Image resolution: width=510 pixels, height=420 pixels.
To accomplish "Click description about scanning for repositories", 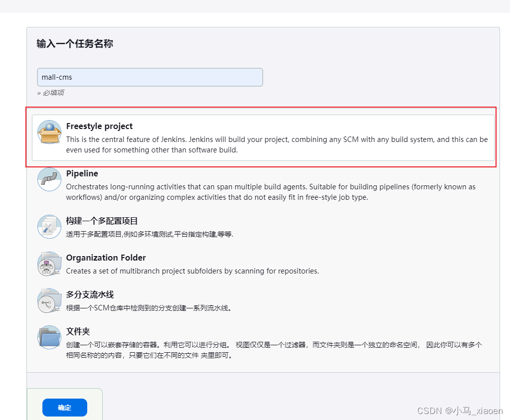I will pos(192,271).
